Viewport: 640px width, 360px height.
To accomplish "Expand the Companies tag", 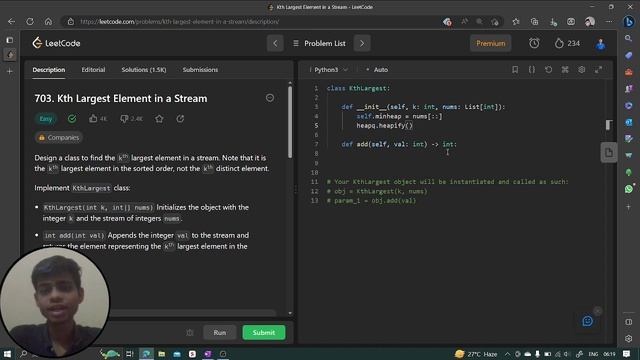I will [x=59, y=138].
